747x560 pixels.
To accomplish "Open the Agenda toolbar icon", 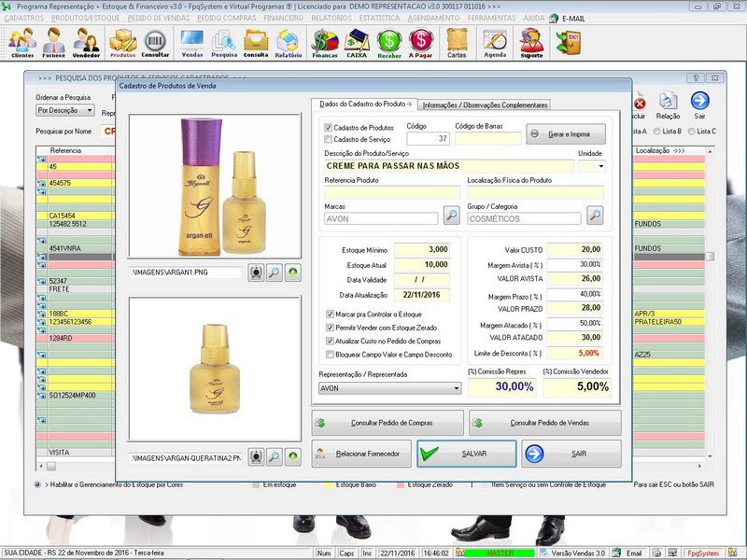I will pos(495,41).
